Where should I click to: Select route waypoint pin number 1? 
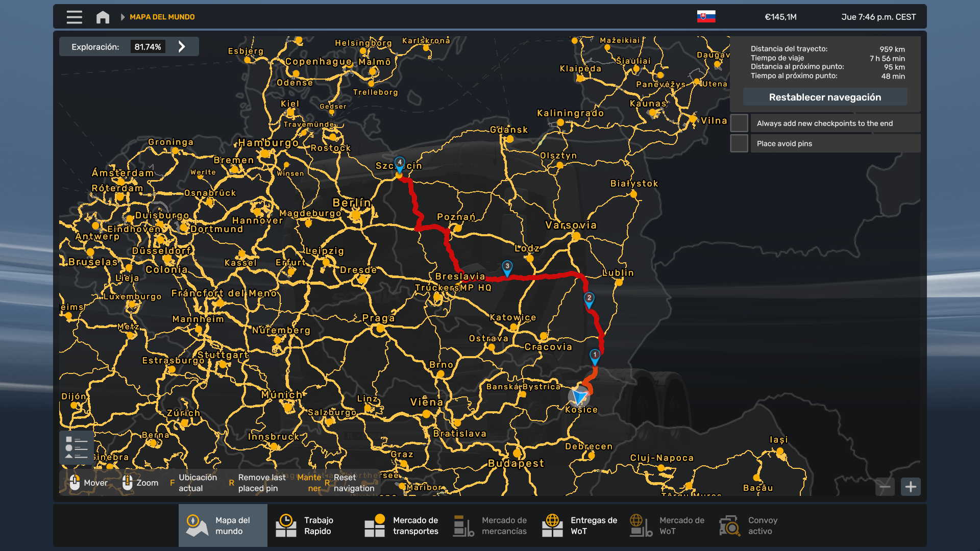[x=595, y=356]
